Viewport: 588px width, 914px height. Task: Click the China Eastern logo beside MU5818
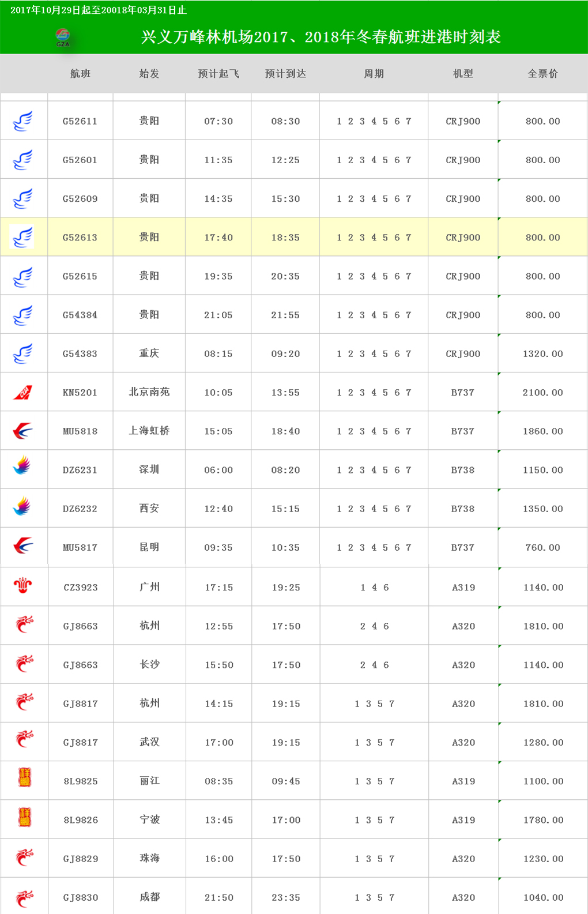point(22,431)
